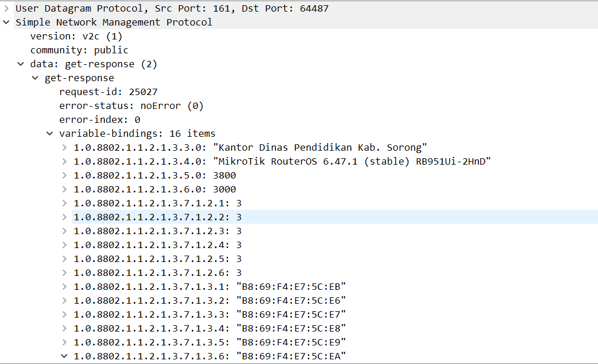Select row 1.0.8802.1.1.2.1.3.7.1.2.5: 3
Screen dimensions: 598x364
tap(158, 259)
